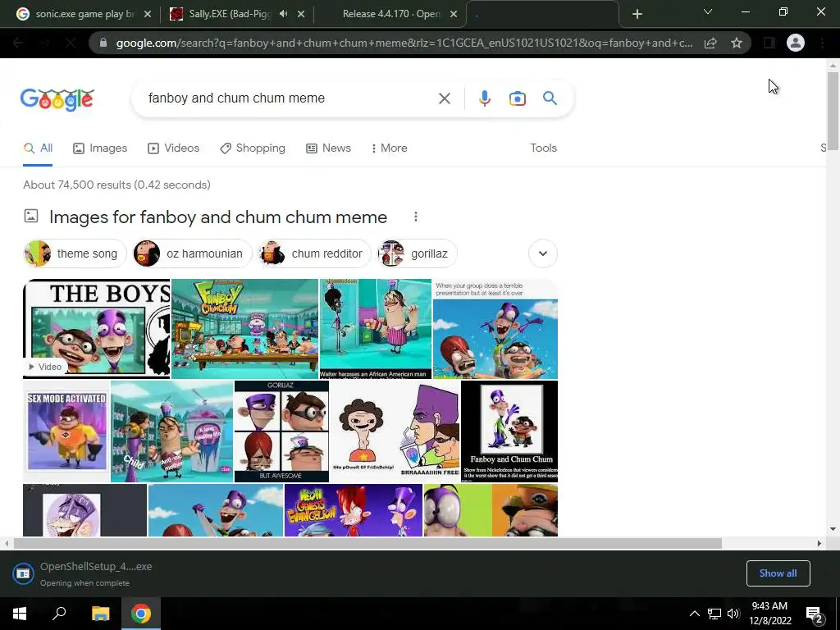
Task: Clear the search box with the X icon
Action: [444, 98]
